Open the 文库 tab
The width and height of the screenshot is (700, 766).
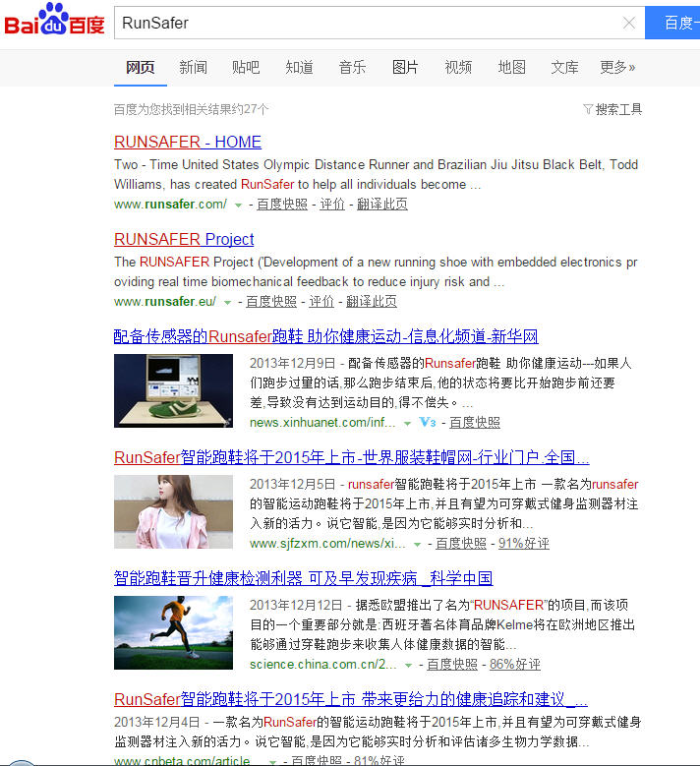point(564,68)
